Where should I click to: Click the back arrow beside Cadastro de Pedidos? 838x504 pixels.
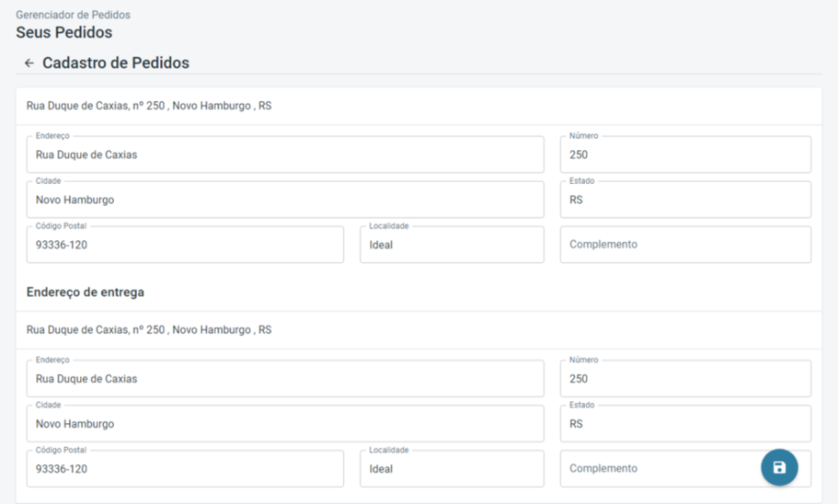[29, 63]
